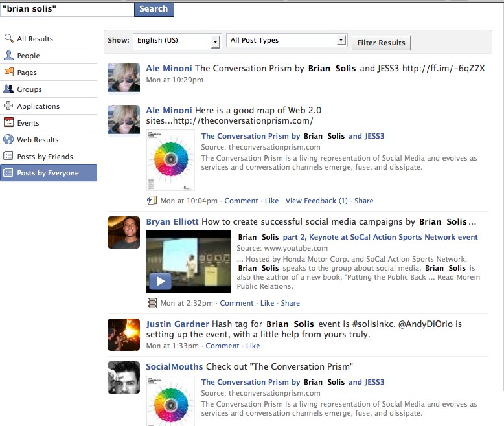Screen dimensions: 504x426
Task: Select People in the sidebar
Action: 49,55
